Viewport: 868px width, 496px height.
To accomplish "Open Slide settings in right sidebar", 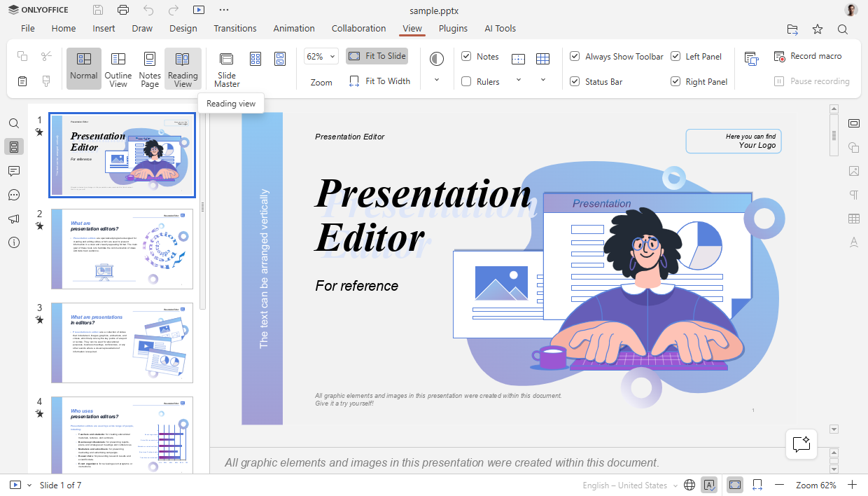I will coord(854,123).
